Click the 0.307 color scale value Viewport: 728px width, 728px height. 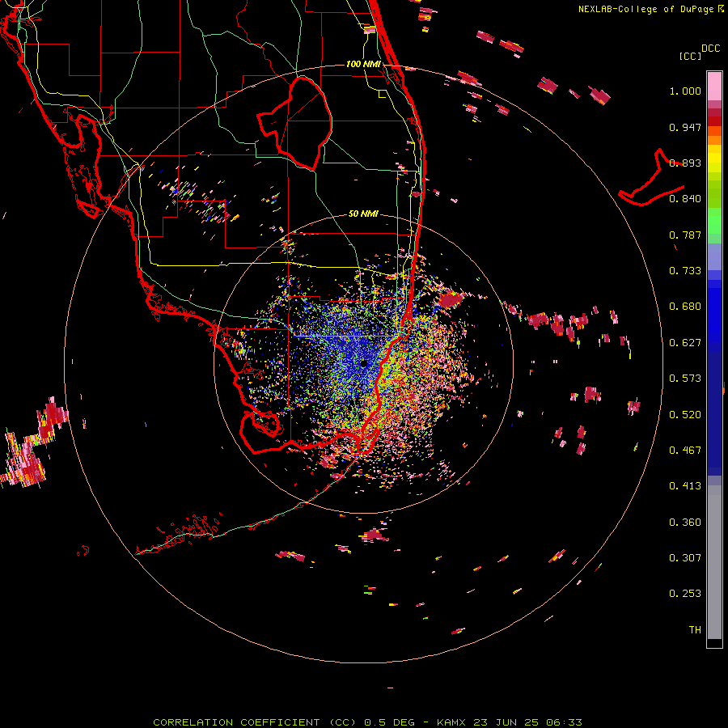(x=685, y=558)
